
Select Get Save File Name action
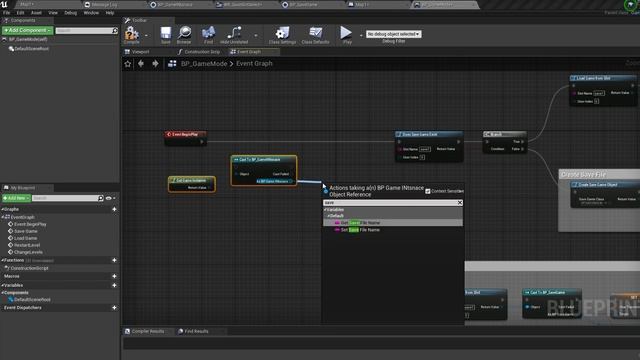pyautogui.click(x=393, y=223)
